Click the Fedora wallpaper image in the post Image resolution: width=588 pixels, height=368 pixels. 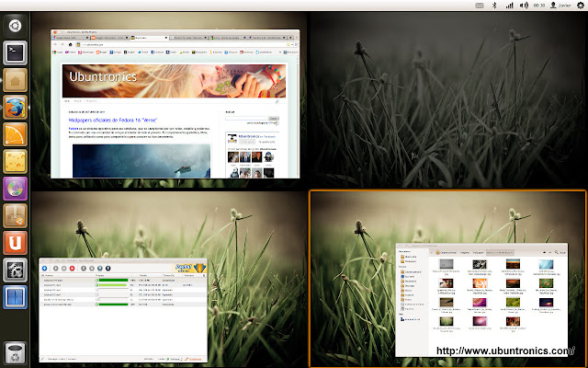click(141, 161)
